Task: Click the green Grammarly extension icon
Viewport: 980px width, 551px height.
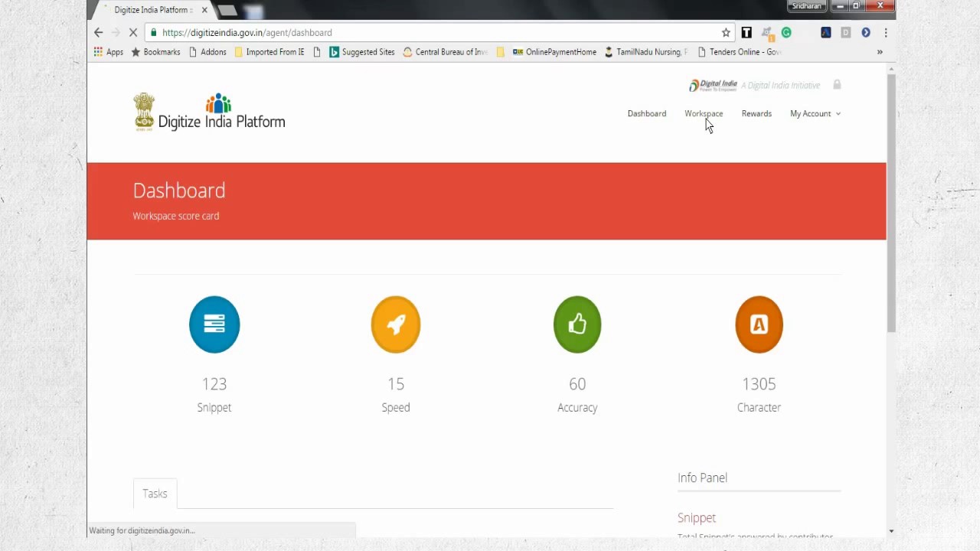Action: coord(786,32)
